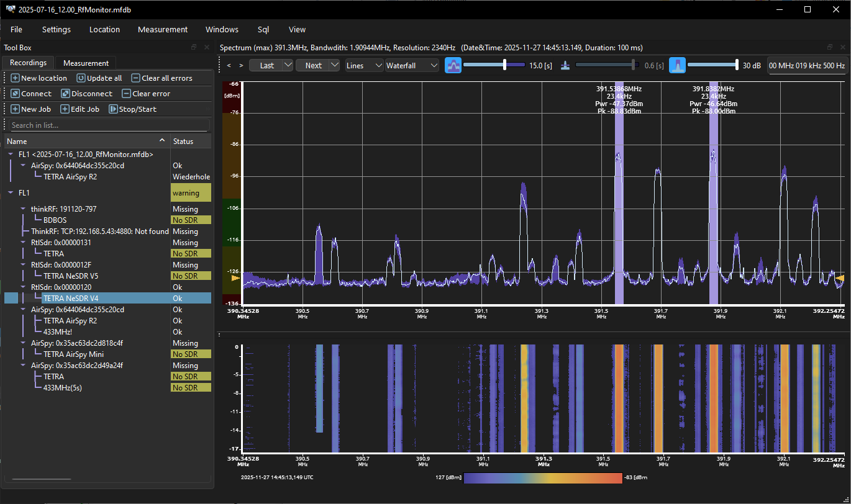Open the Sql menu
The width and height of the screenshot is (851, 504).
click(263, 29)
